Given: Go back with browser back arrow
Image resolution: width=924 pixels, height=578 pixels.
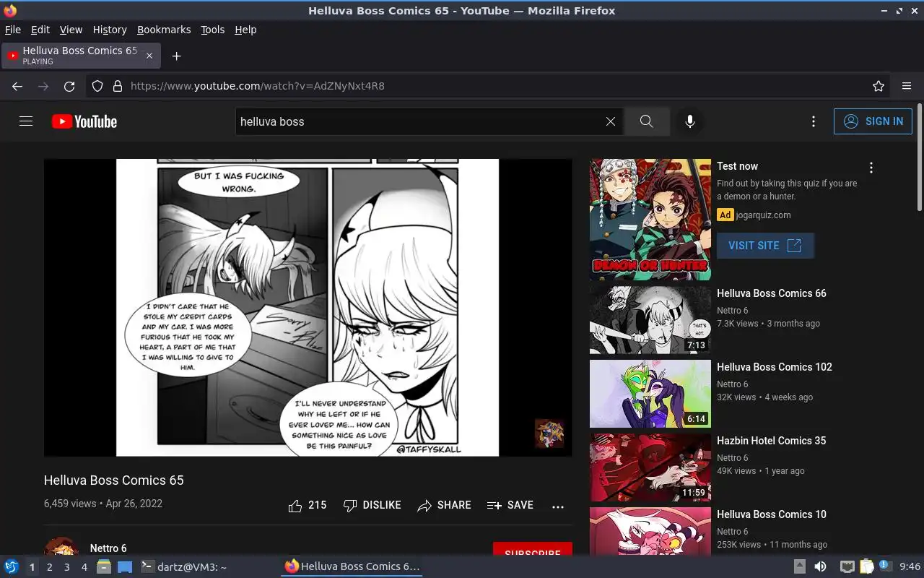Looking at the screenshot, I should pos(17,86).
